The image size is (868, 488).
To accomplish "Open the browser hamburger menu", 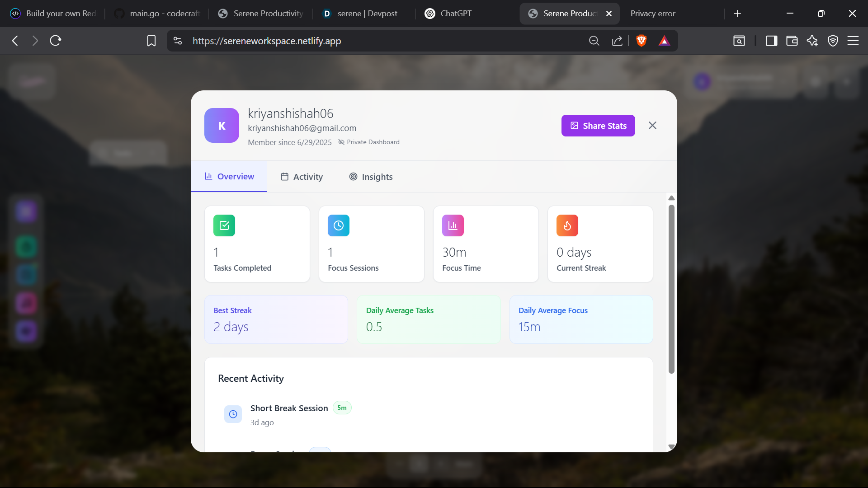I will click(853, 41).
